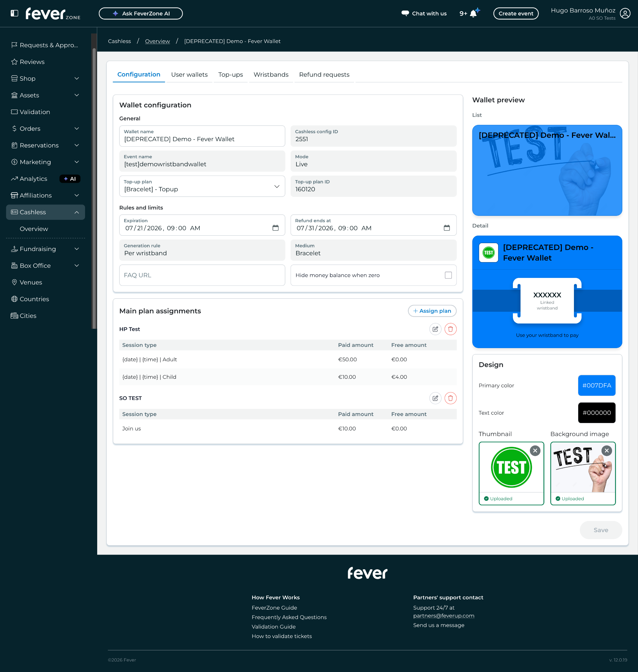638x672 pixels.
Task: Edit the SO TEST plan assignment
Action: pos(435,398)
